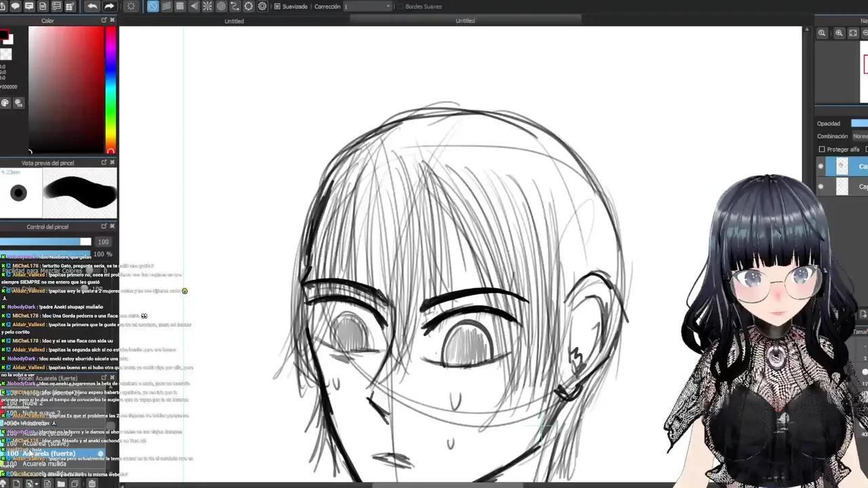868x488 pixels.
Task: Click the comment box toolbar icon
Action: [29, 6]
